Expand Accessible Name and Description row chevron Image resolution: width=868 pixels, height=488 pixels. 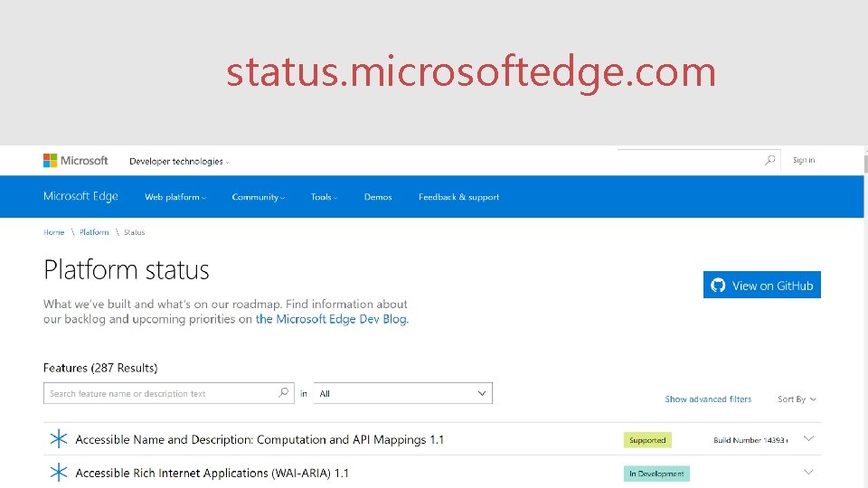click(808, 439)
